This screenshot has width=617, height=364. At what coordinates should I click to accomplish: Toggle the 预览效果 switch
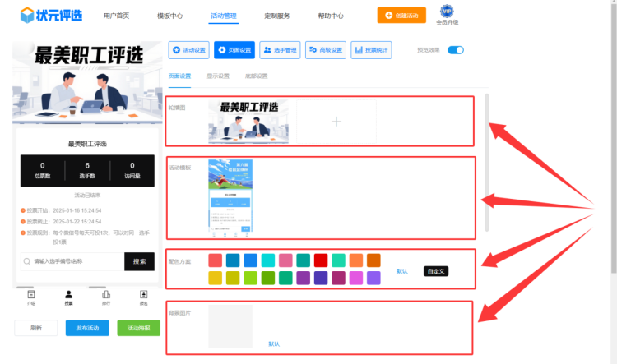[456, 50]
